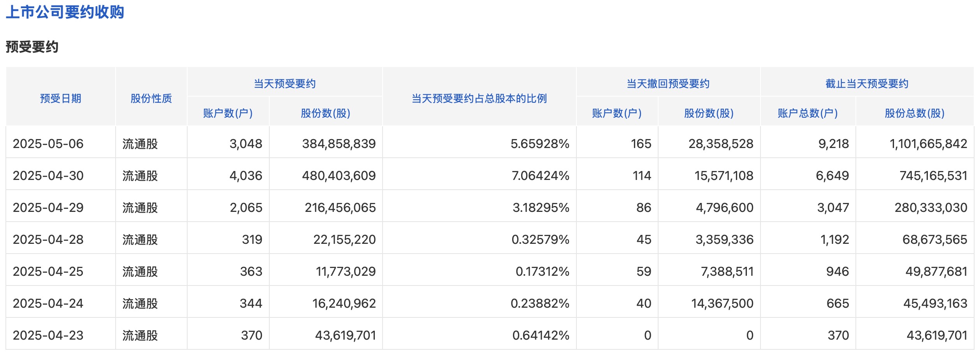
Task: Click share count 216,456,065
Action: 341,208
